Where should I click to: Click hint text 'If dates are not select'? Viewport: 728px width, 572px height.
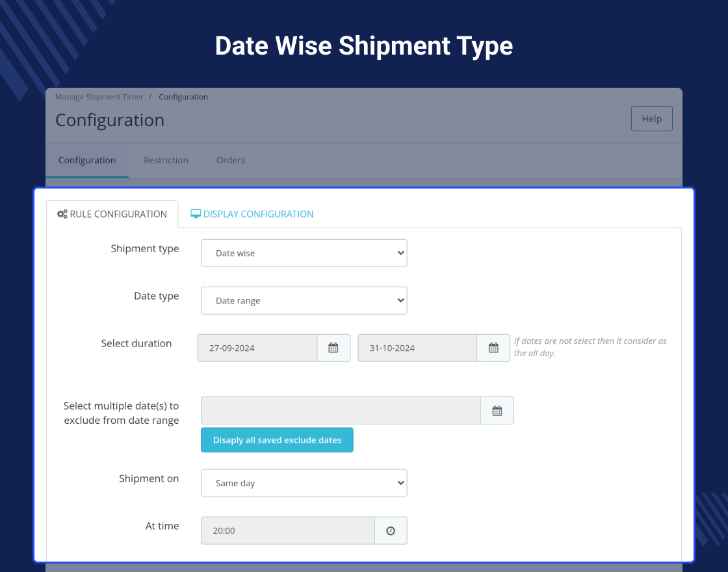(x=590, y=347)
